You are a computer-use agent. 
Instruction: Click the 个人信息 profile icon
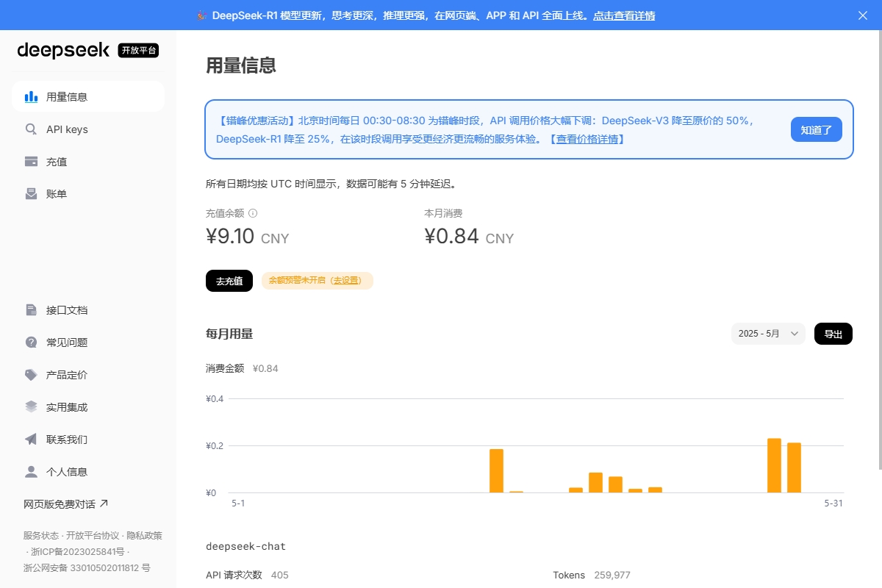pos(31,471)
